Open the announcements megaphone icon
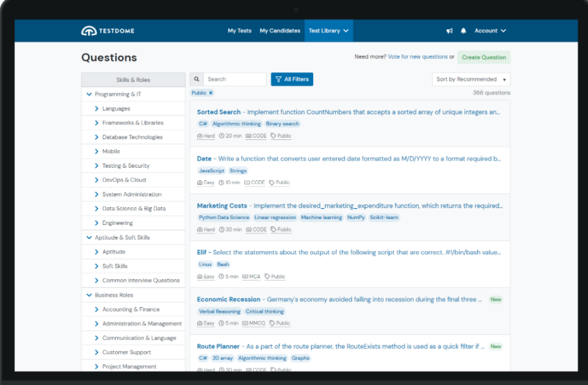Viewport: 588px width, 385px height. (x=449, y=31)
